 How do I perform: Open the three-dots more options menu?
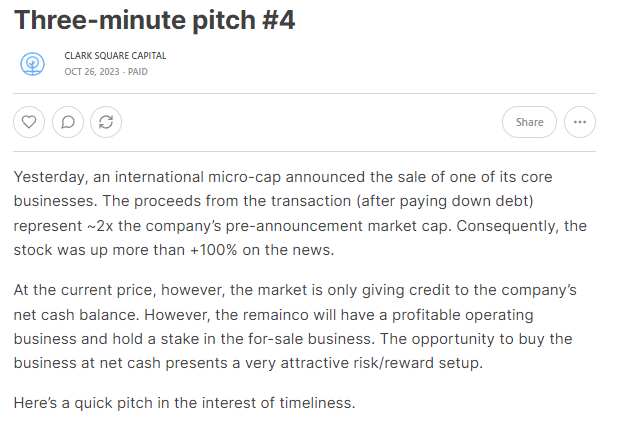(x=580, y=122)
